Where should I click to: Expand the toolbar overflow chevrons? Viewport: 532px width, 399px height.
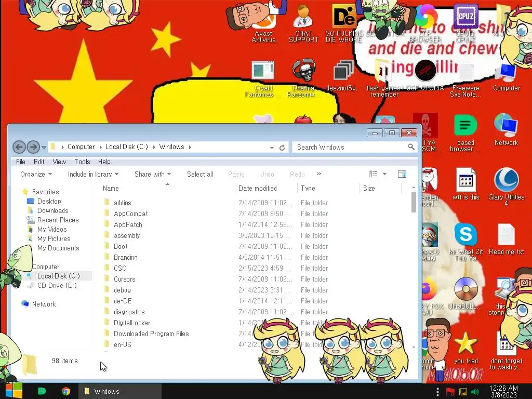pyautogui.click(x=318, y=174)
